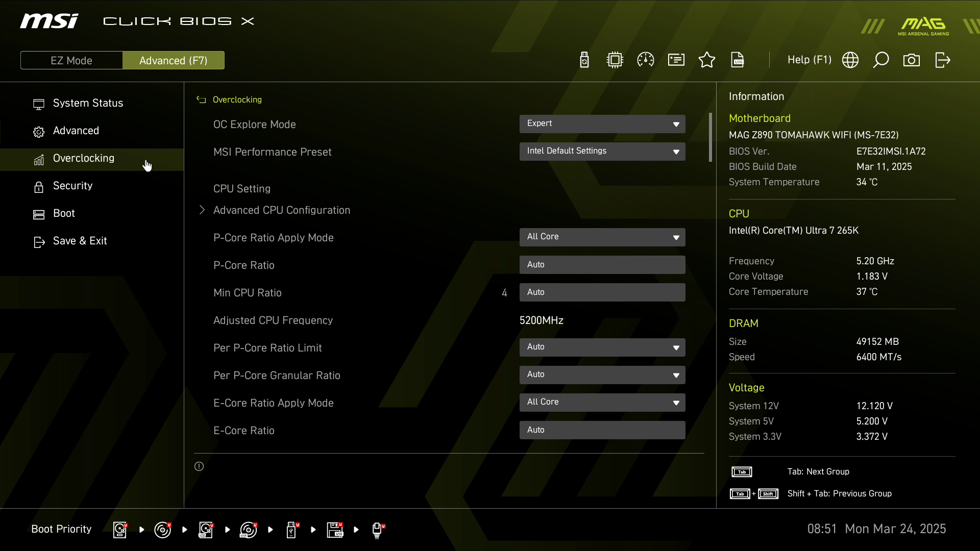Open OC Explore Mode dropdown
The width and height of the screenshot is (980, 551).
(x=602, y=124)
